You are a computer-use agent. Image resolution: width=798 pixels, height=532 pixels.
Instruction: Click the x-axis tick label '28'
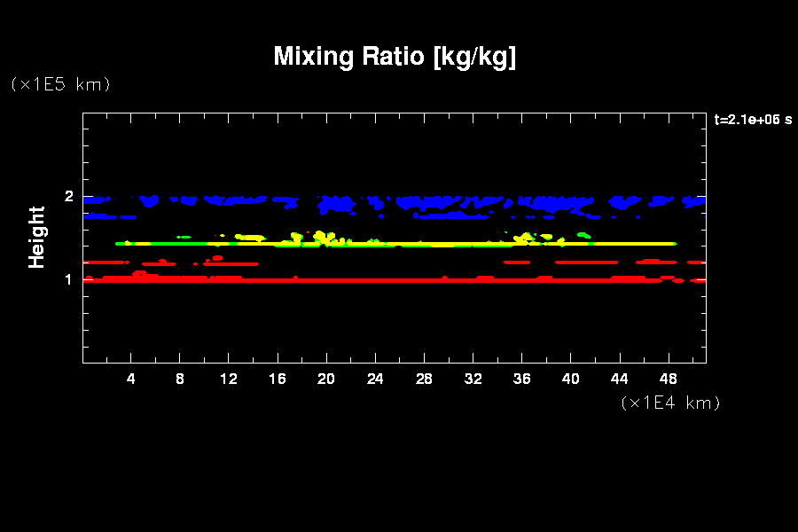coord(424,379)
